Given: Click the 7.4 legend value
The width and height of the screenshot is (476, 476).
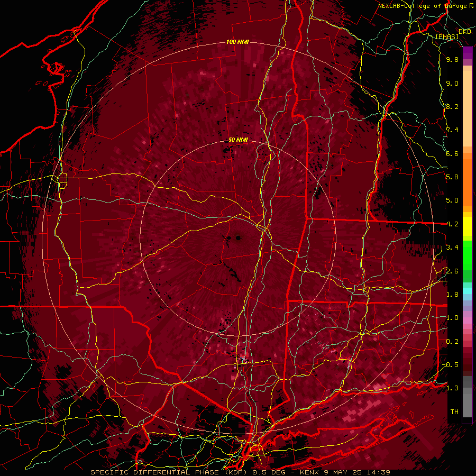Looking at the screenshot, I should pyautogui.click(x=452, y=130).
